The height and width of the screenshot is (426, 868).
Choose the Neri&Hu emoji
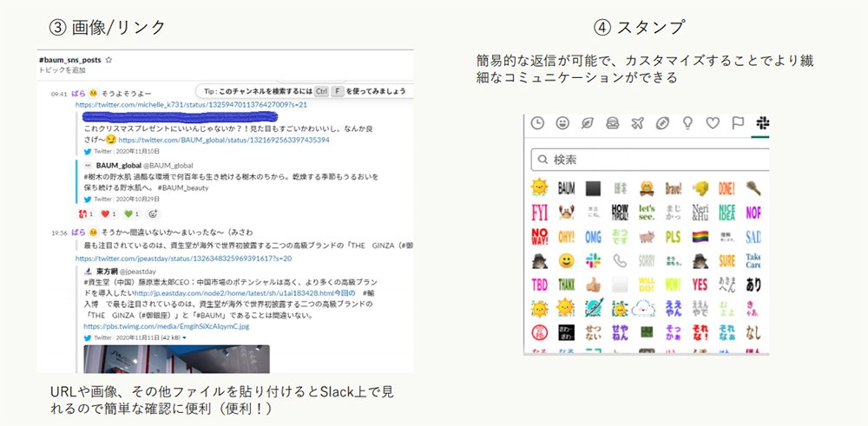click(x=700, y=213)
